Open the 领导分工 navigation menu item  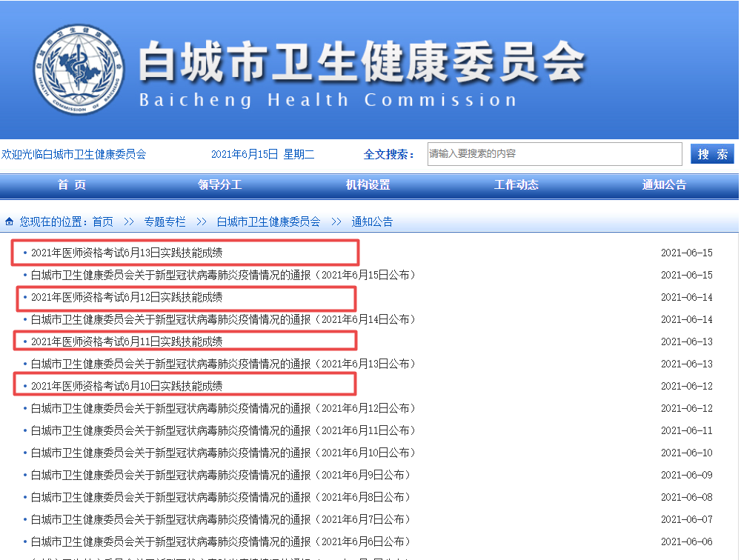pyautogui.click(x=221, y=185)
